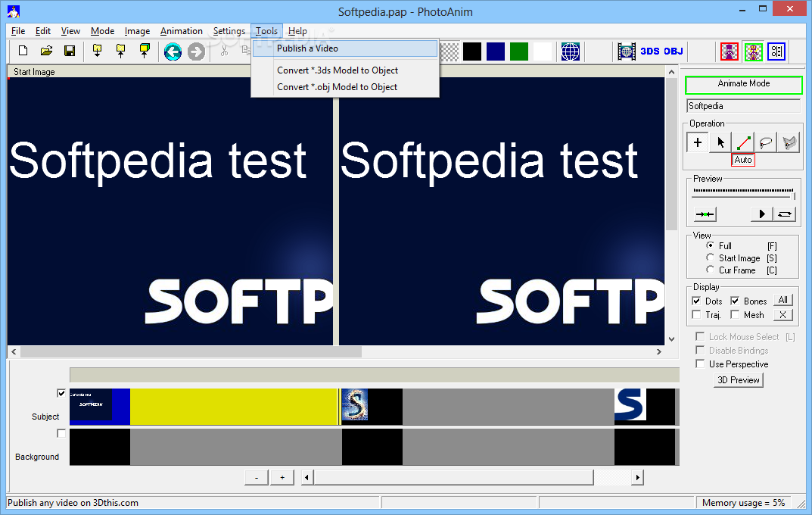
Task: Select the arrow pointer operation tool
Action: tap(720, 142)
